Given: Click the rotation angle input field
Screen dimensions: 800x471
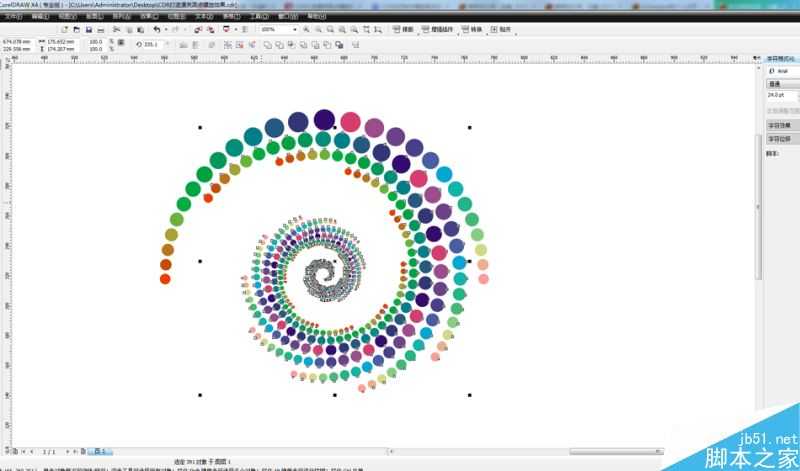Looking at the screenshot, I should click(x=152, y=45).
